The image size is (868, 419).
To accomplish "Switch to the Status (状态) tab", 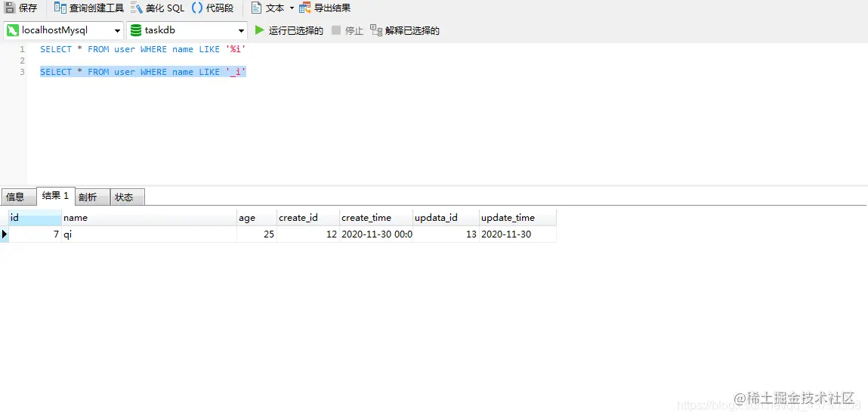I will pyautogui.click(x=128, y=197).
